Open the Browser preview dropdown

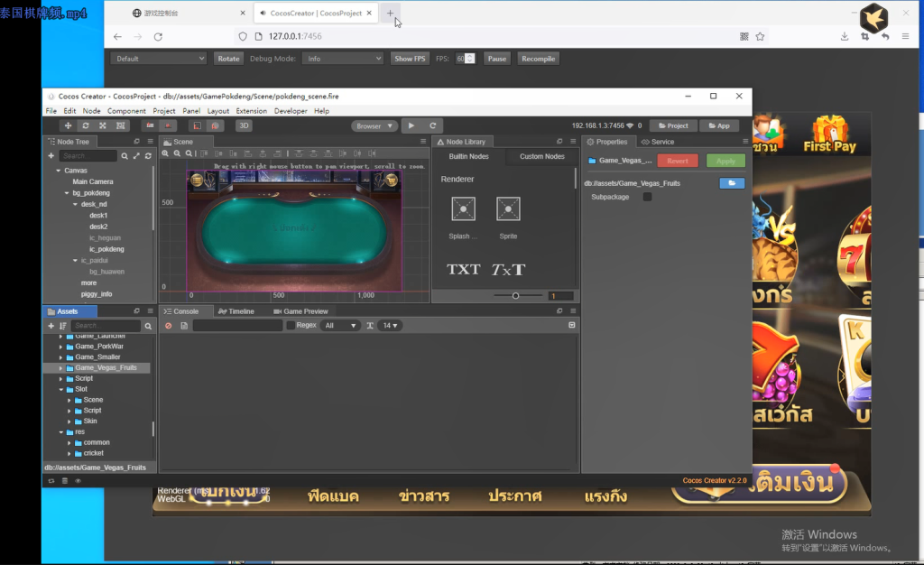(374, 125)
